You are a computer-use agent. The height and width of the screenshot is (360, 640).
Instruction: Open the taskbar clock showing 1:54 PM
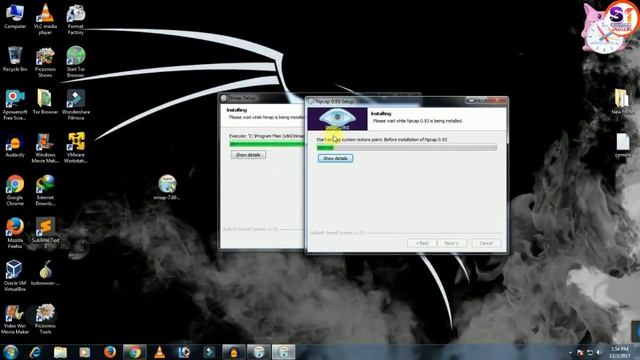pyautogui.click(x=620, y=352)
